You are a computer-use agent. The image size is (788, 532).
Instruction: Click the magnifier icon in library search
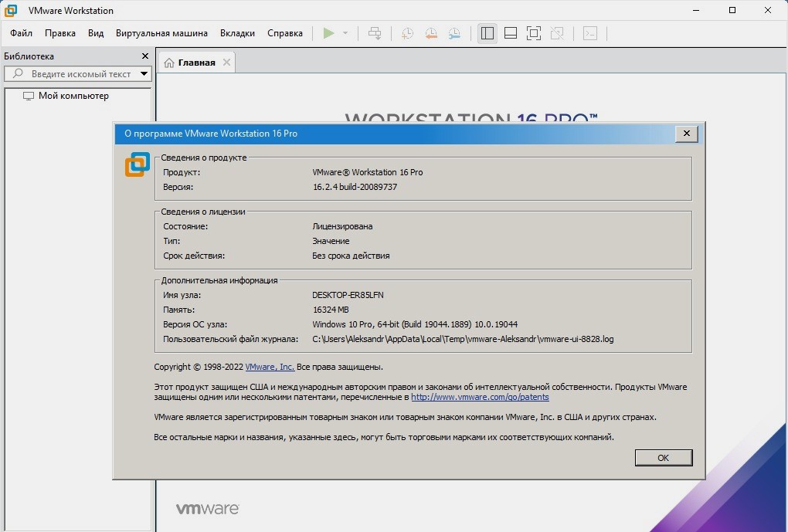(x=18, y=73)
